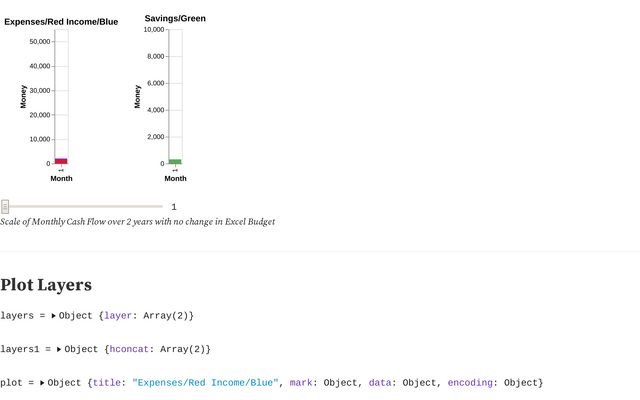Click the 'Plot Layers' heading

coord(46,285)
